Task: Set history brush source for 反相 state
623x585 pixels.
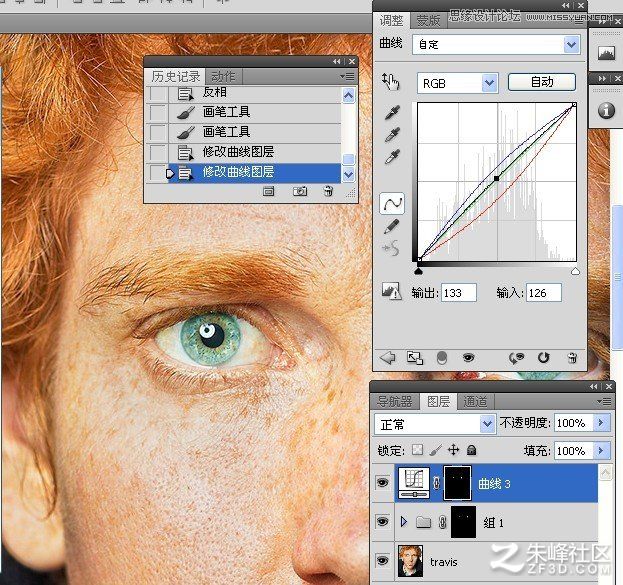Action: tap(158, 93)
